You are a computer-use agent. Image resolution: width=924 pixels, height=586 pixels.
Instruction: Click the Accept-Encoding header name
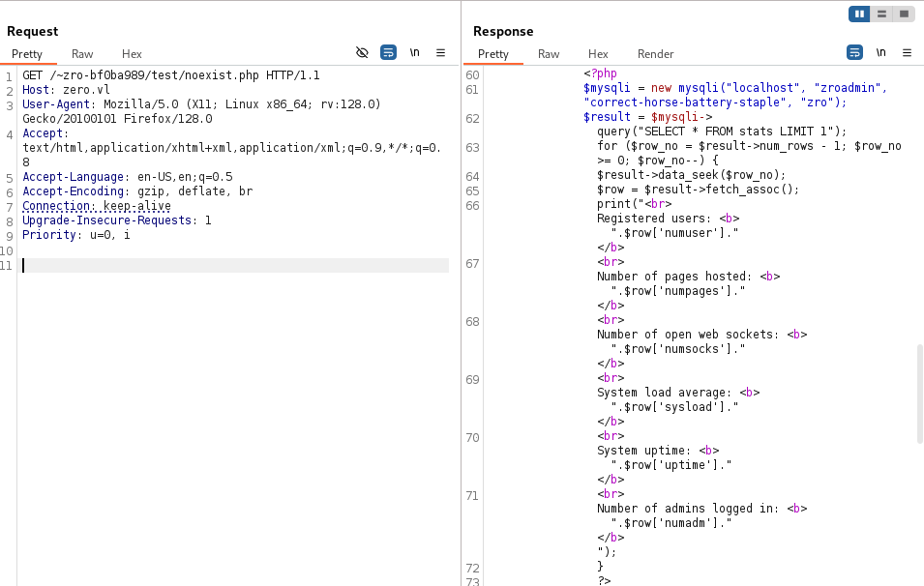point(74,191)
